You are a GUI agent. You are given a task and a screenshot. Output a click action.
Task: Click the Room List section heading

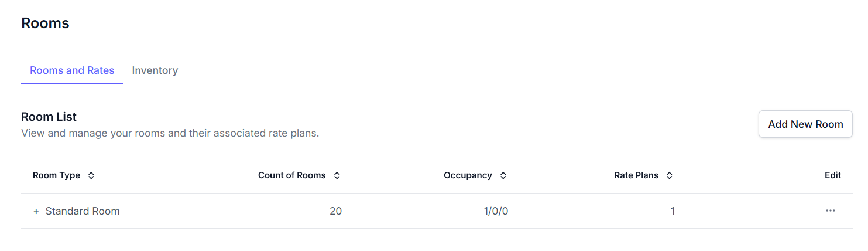49,117
